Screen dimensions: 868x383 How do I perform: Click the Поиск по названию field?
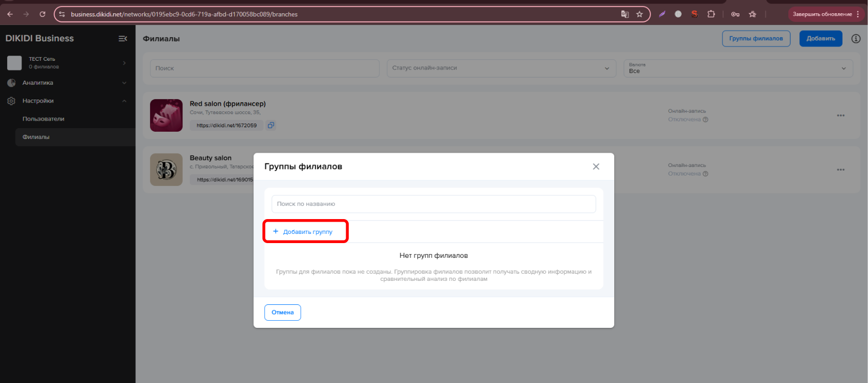pyautogui.click(x=433, y=204)
